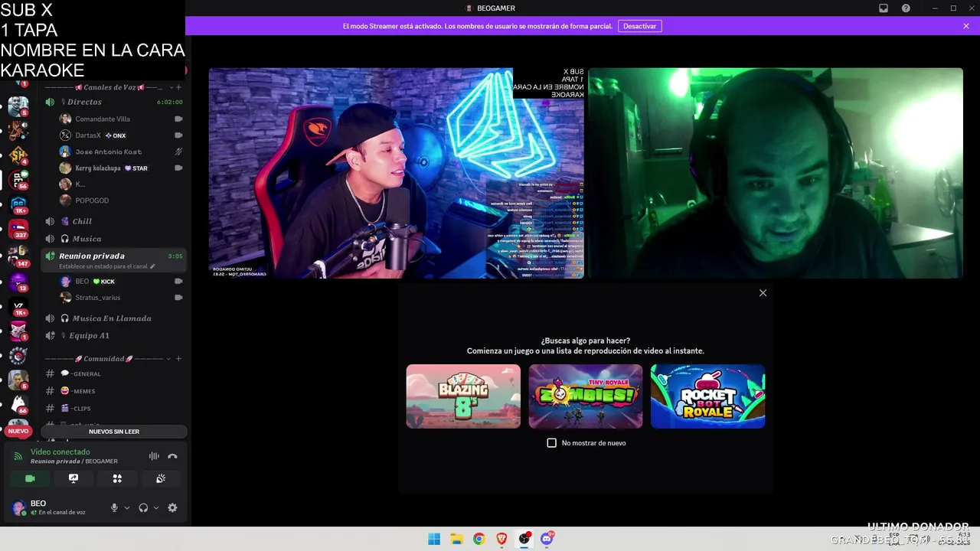Open Brave browser from taskbar

[x=501, y=539]
